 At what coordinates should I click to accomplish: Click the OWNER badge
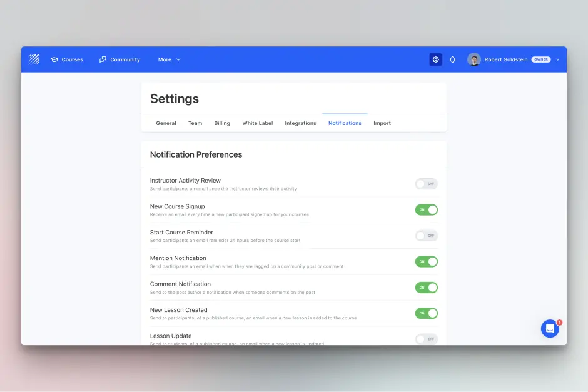(540, 59)
